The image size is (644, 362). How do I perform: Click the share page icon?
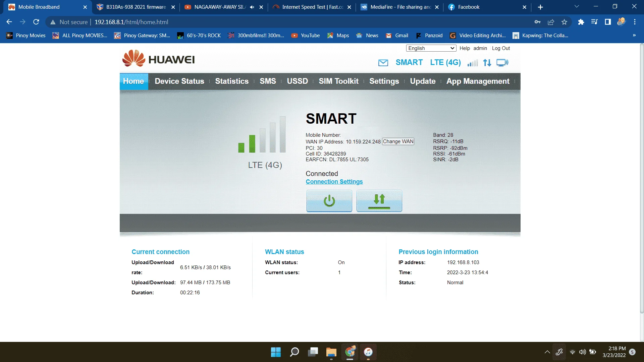(x=551, y=22)
